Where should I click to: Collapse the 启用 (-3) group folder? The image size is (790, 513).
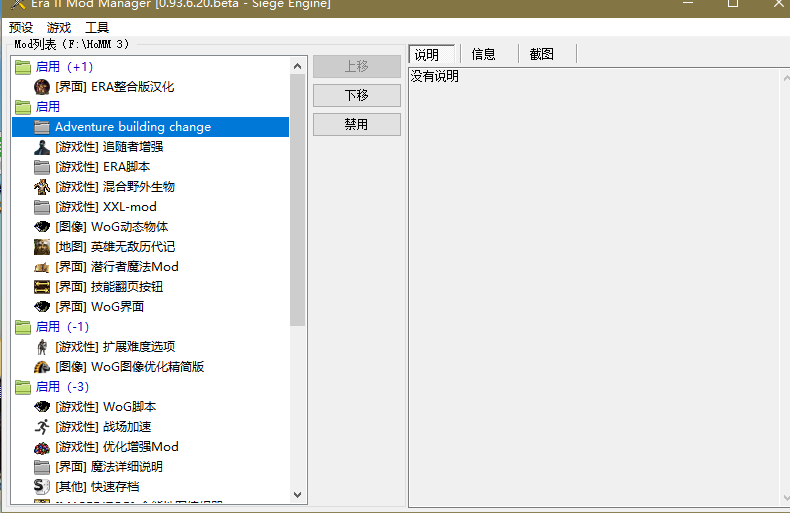(x=23, y=387)
